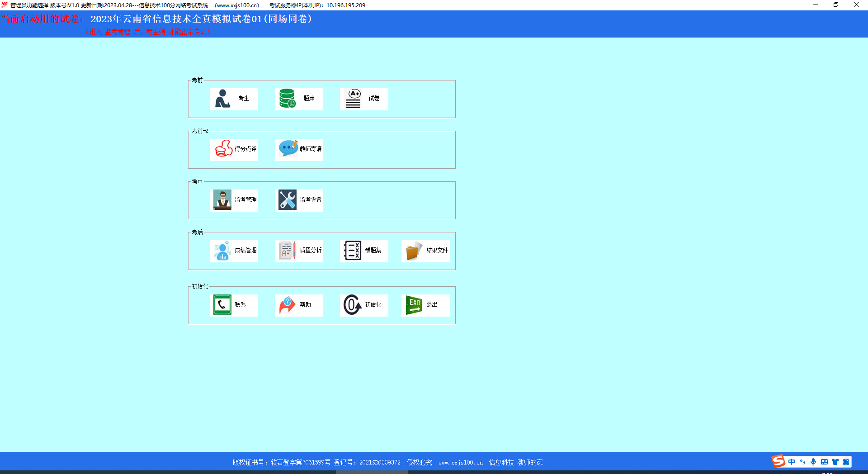Toggle punctuation mode in Sogou IME bar

[802, 462]
